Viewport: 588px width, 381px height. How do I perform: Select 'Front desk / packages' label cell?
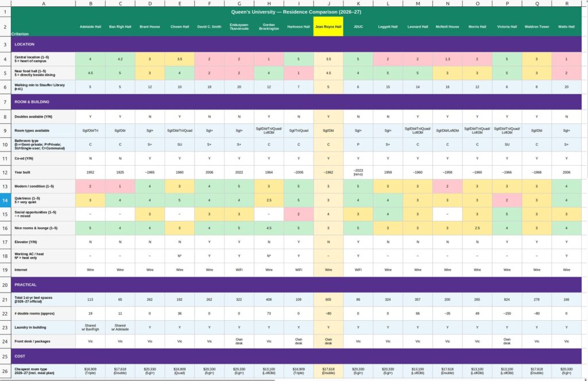point(44,341)
